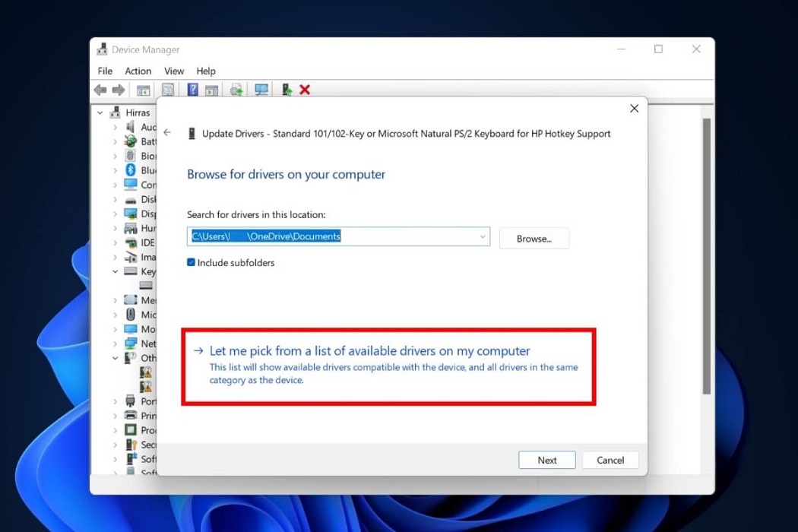This screenshot has height=532, width=798.
Task: Open the View menu
Action: pos(174,71)
